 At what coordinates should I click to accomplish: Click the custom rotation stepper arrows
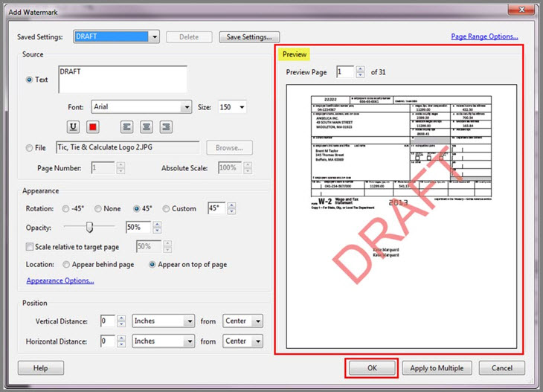(x=231, y=208)
